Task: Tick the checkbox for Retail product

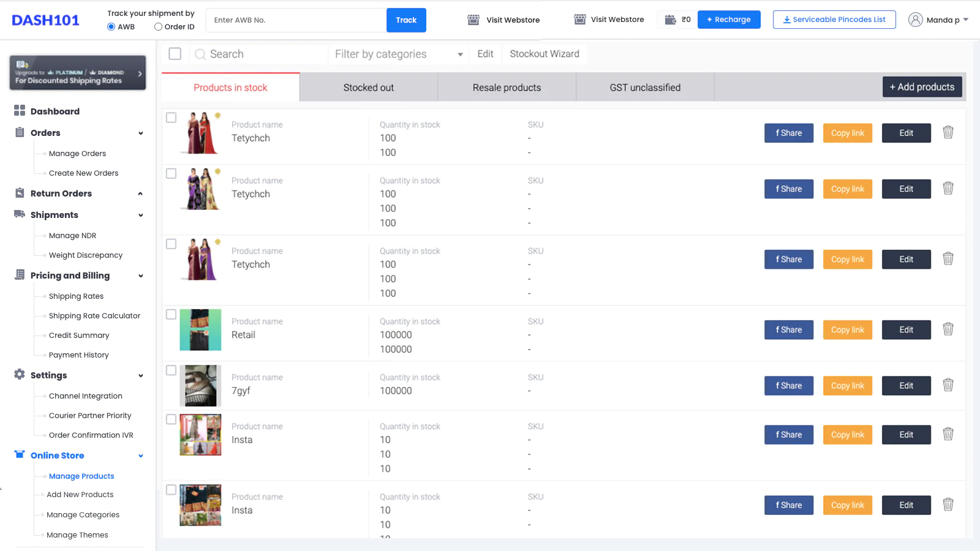Action: click(171, 315)
